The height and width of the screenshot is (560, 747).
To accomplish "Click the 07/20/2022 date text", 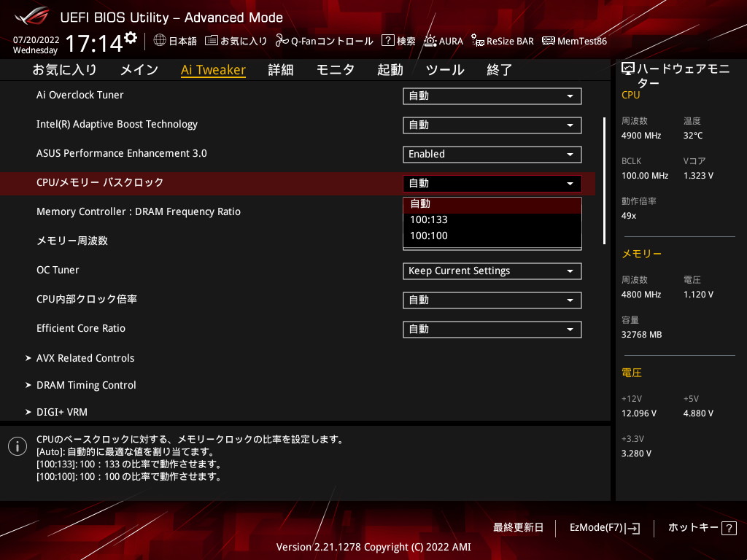I will (36, 40).
